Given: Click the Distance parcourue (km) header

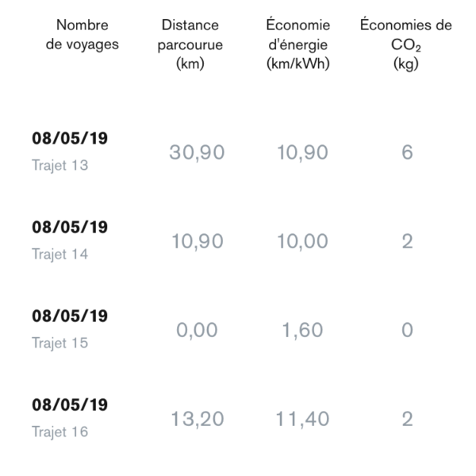Looking at the screenshot, I should pyautogui.click(x=190, y=44).
